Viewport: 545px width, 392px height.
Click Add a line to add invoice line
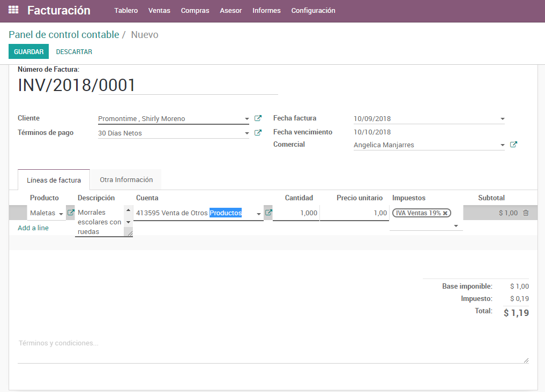click(x=34, y=228)
